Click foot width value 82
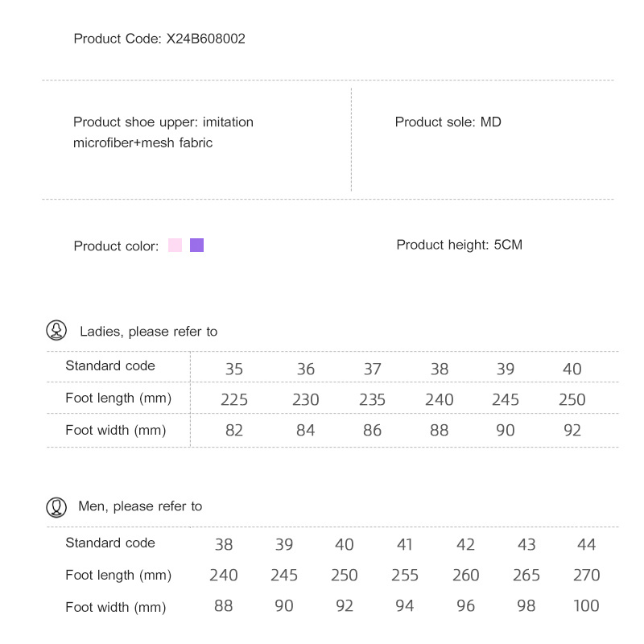This screenshot has height=644, width=644. pyautogui.click(x=234, y=431)
